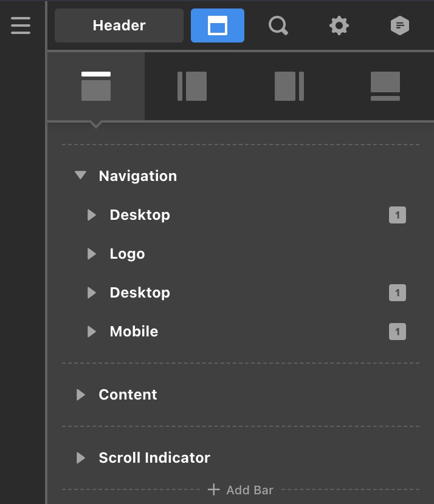Collapse the Navigation bar section
434x504 pixels.
(80, 175)
